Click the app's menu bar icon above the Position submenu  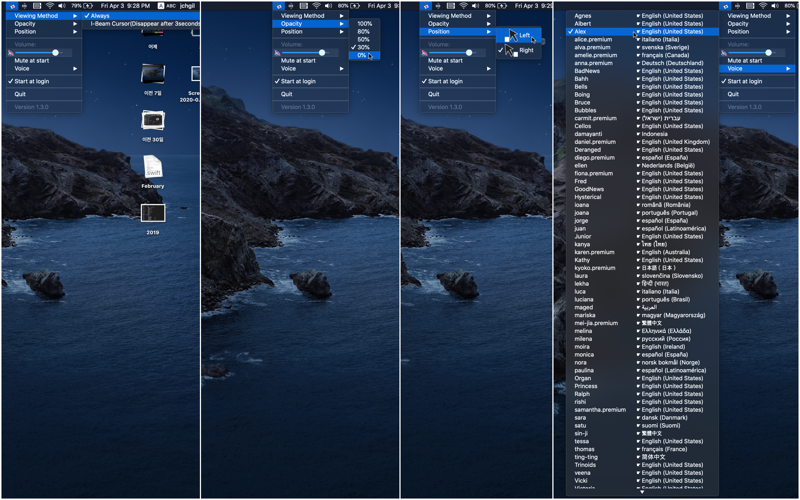click(x=427, y=6)
